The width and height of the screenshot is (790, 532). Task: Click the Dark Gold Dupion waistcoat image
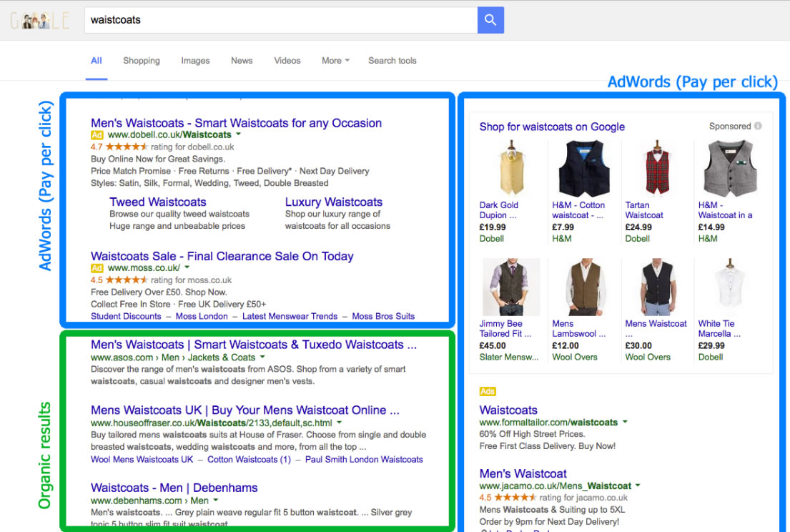point(511,168)
